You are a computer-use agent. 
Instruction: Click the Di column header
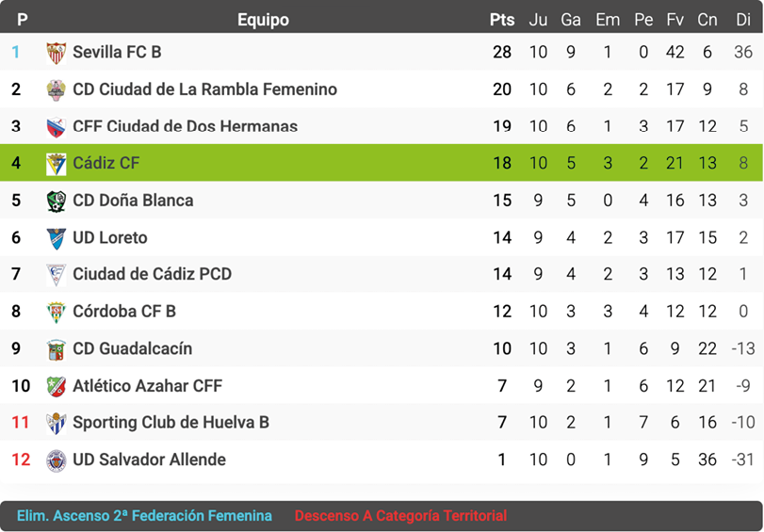[x=743, y=20]
